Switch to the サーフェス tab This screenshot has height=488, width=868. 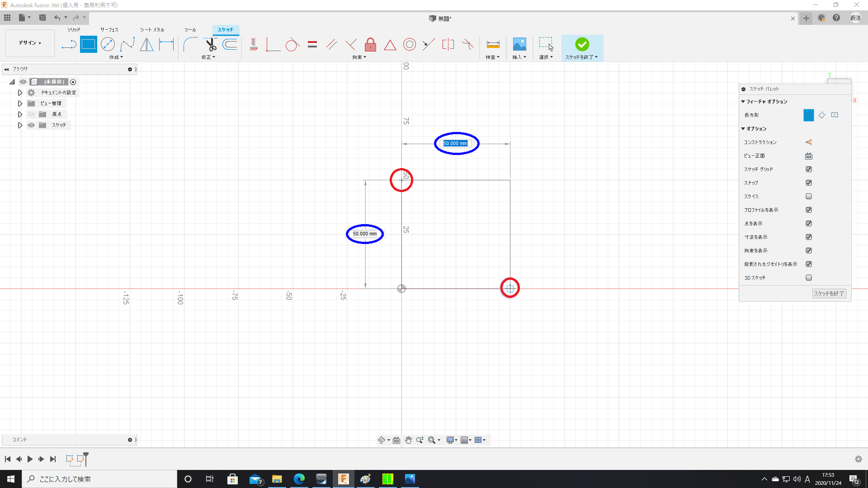coord(109,30)
